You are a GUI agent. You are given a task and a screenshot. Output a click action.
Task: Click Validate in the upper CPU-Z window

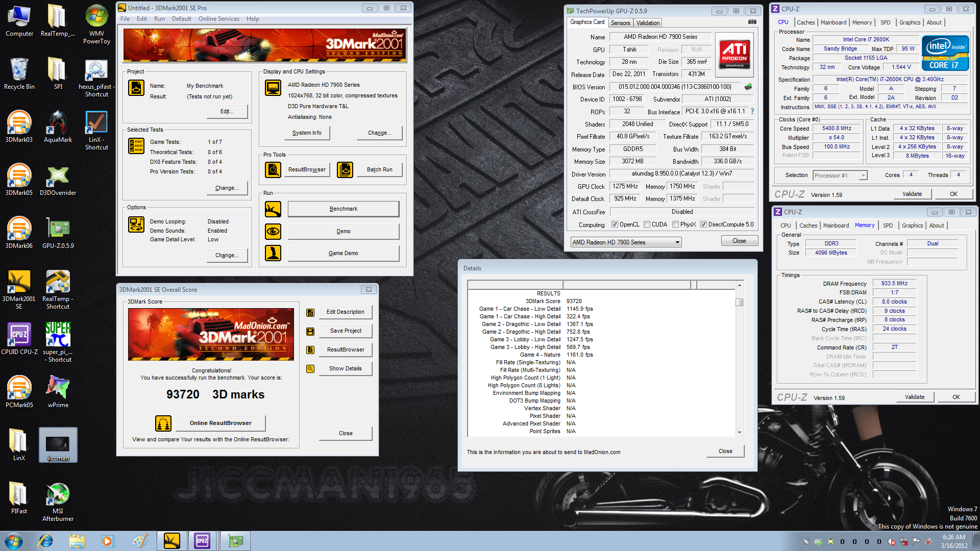912,194
